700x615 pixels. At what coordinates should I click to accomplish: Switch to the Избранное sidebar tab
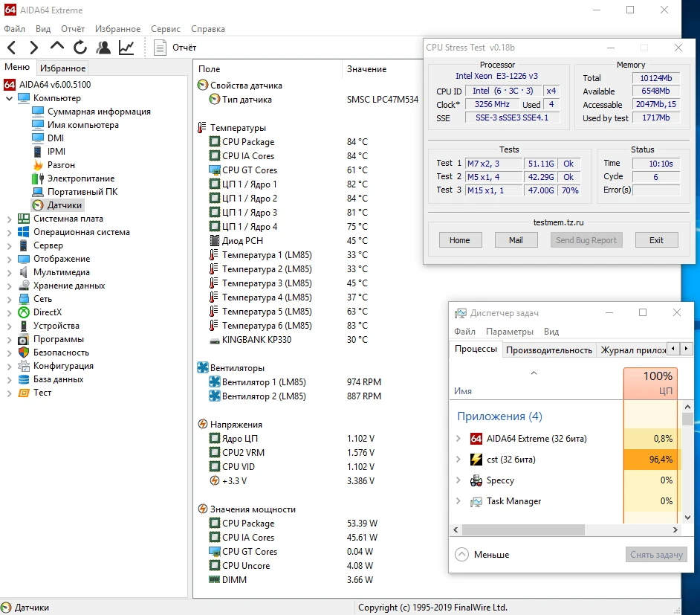pyautogui.click(x=62, y=68)
